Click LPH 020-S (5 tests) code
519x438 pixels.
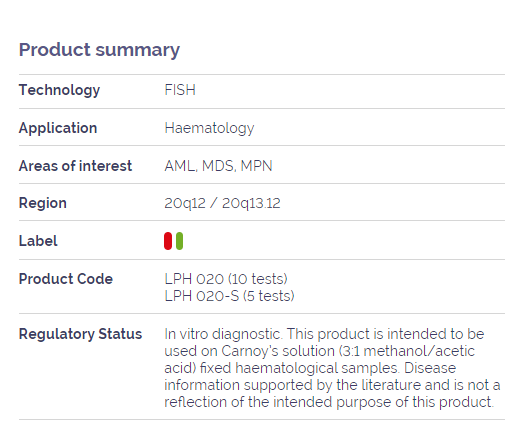(x=229, y=296)
